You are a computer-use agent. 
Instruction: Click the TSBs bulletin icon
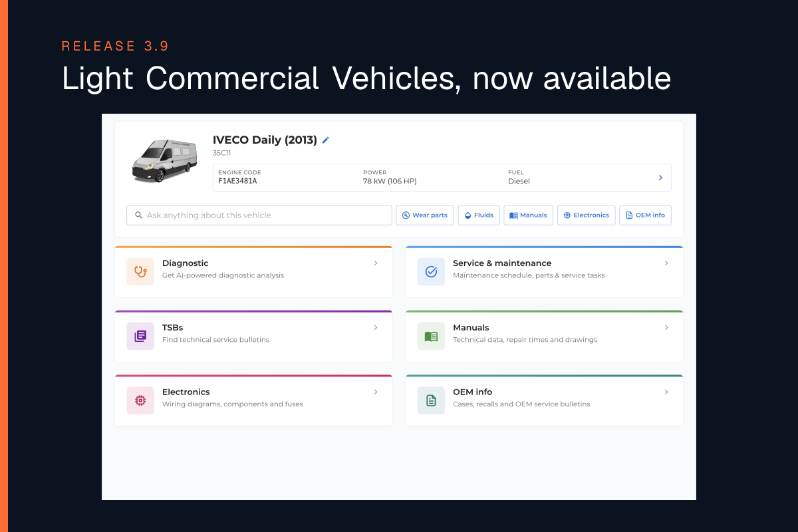[x=140, y=336]
